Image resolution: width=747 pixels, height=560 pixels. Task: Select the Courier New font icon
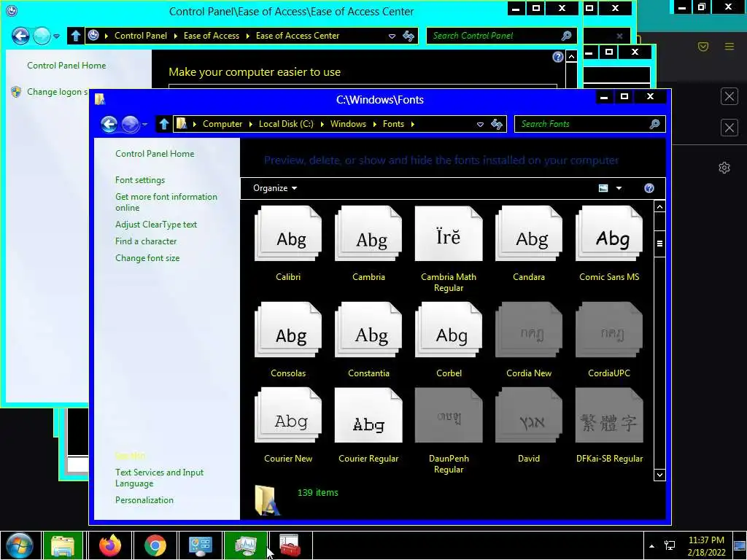click(288, 415)
